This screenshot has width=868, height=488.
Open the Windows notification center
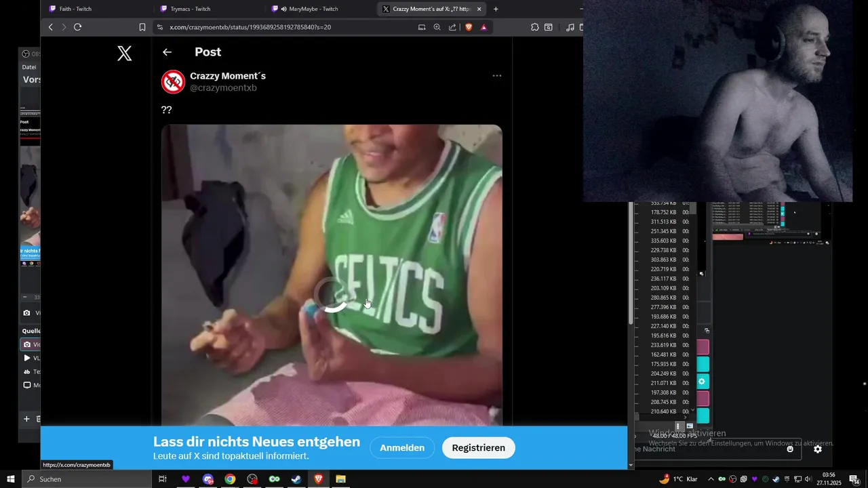(854, 479)
